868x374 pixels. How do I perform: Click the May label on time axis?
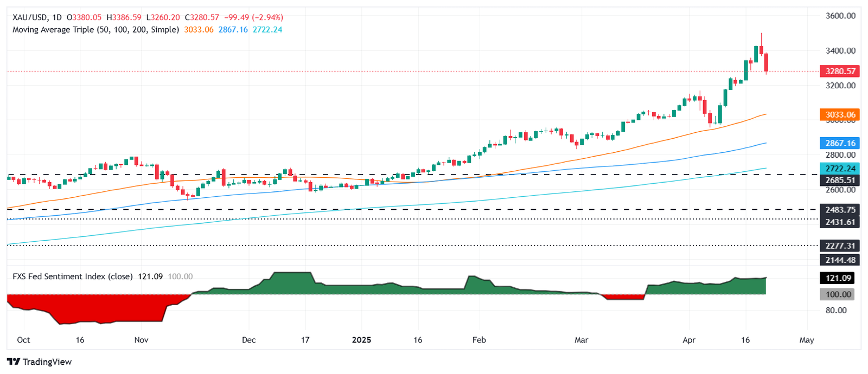(807, 340)
